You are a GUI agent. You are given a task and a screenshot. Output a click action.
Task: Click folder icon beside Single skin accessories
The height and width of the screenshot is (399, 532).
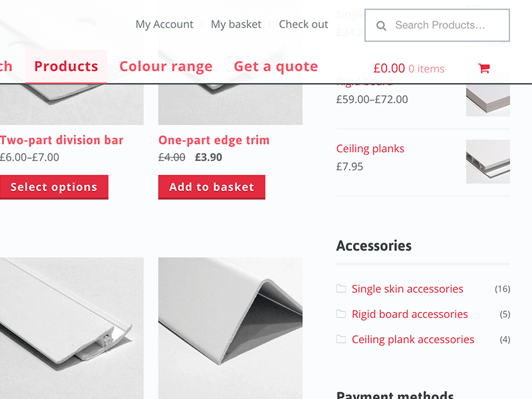tap(341, 289)
